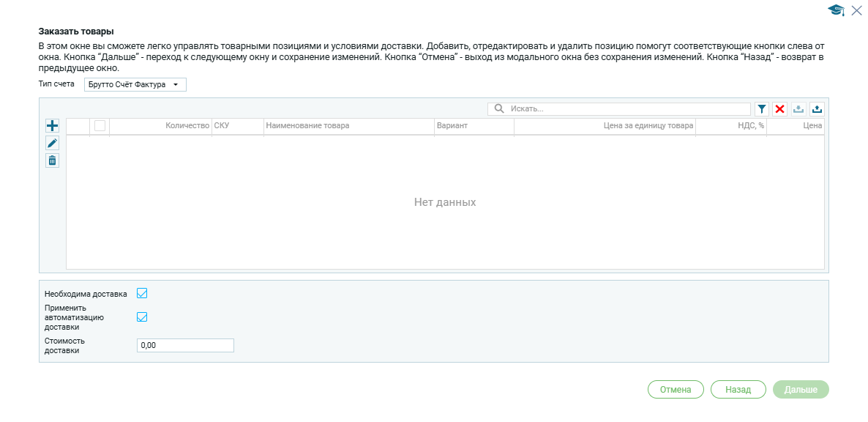Toggle the select-all checkbox in table header
868x422 pixels.
click(100, 126)
